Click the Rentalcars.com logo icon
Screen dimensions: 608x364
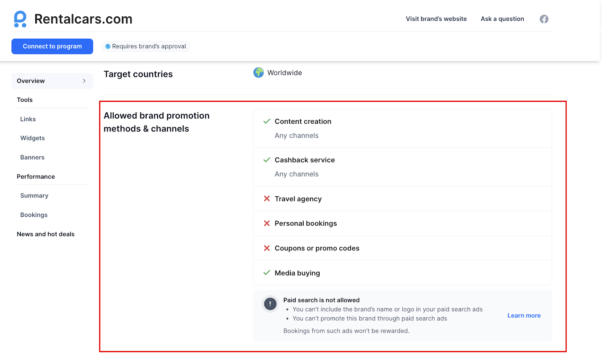coord(20,19)
